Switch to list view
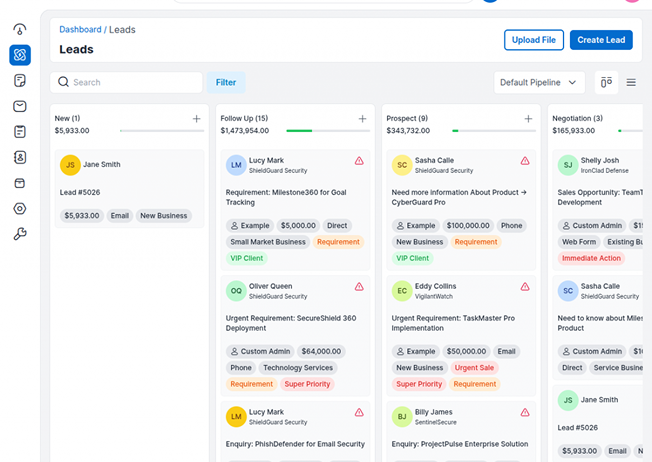This screenshot has height=462, width=652. pyautogui.click(x=631, y=82)
